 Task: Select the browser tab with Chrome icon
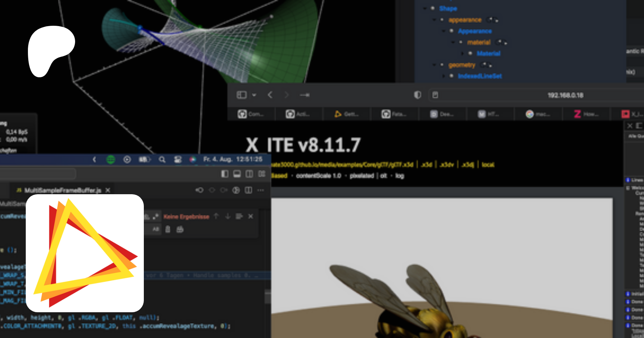coord(537,114)
